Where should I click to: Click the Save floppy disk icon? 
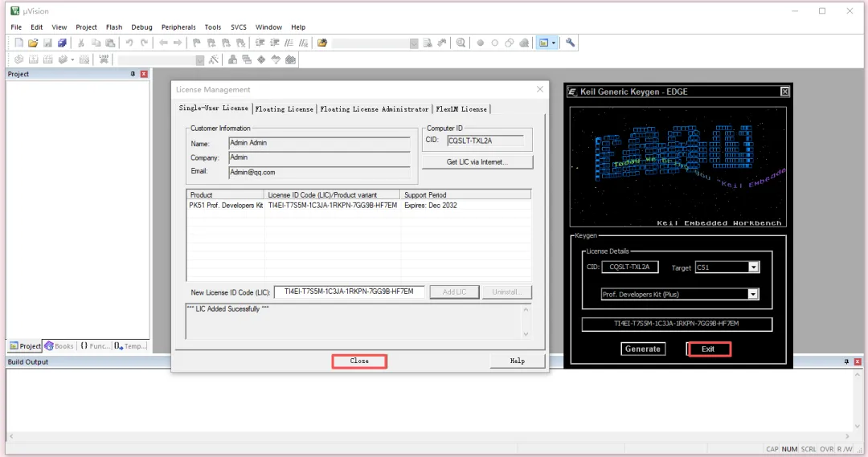point(47,43)
